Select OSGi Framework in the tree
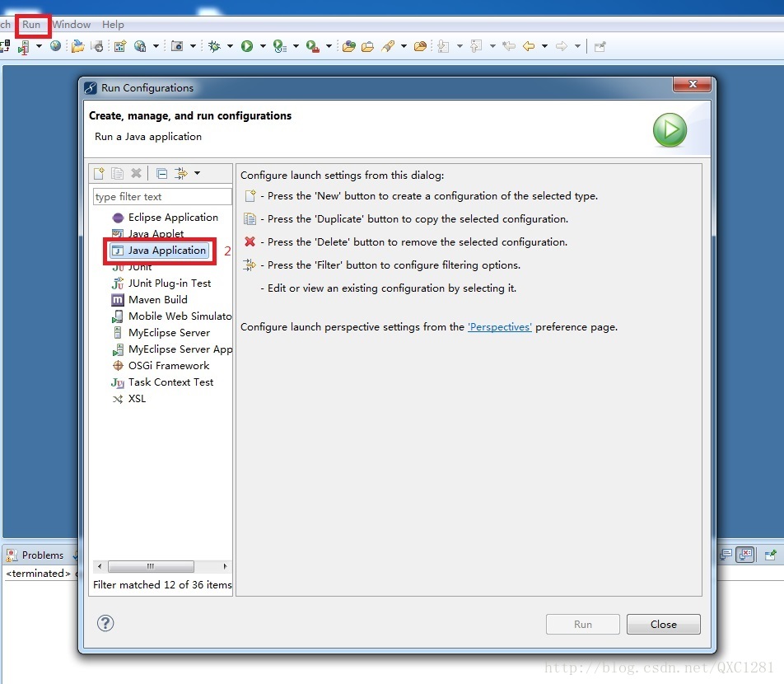 click(x=161, y=366)
